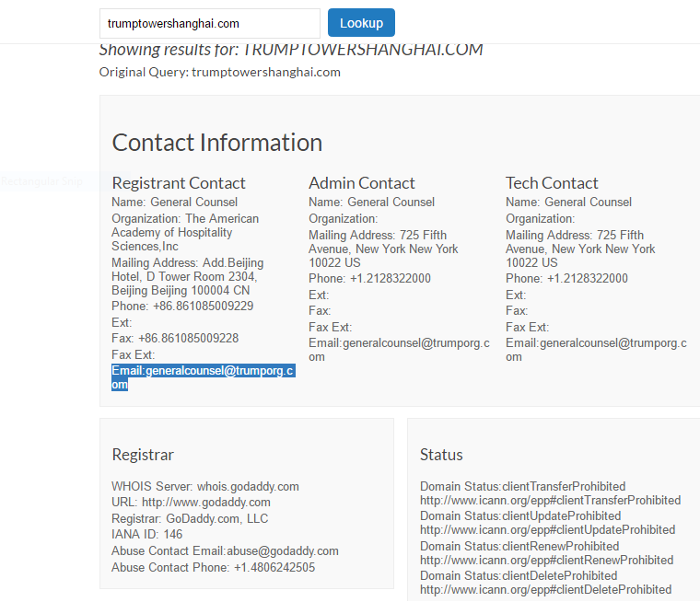Image resolution: width=700 pixels, height=602 pixels.
Task: Click the IANA ID: 146 line
Action: (146, 534)
